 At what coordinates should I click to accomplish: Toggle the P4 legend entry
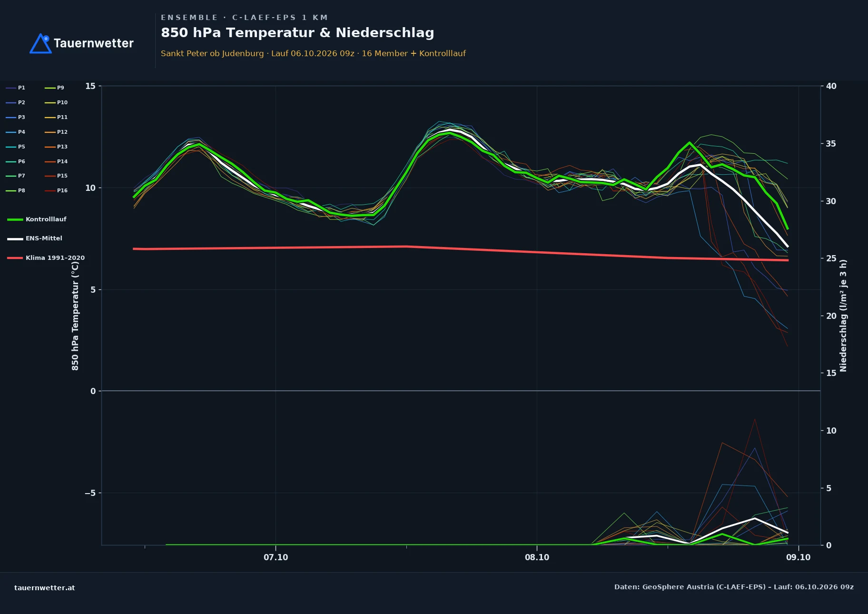(15, 132)
